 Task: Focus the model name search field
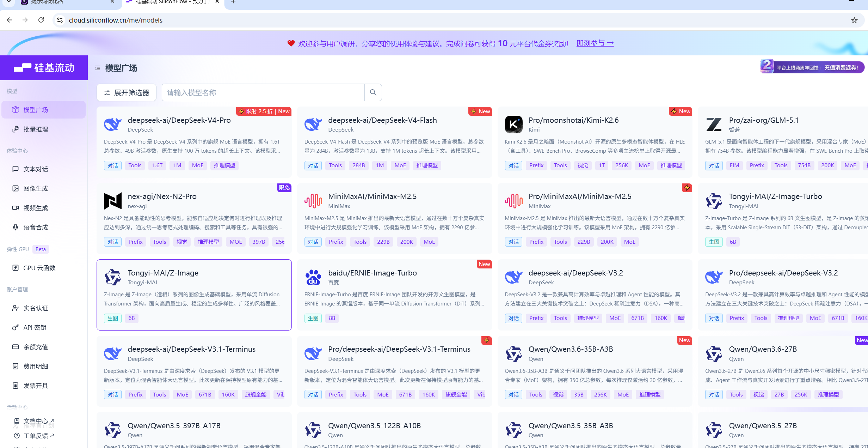coord(263,92)
